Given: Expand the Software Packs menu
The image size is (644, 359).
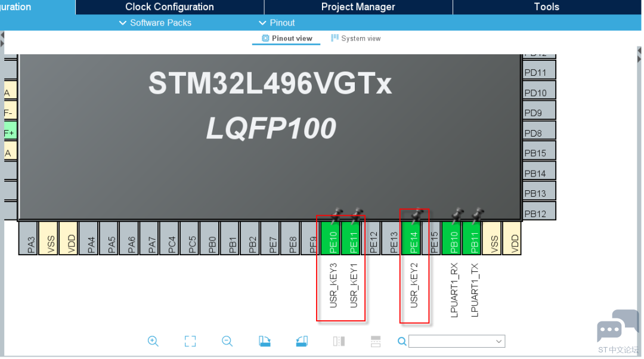Looking at the screenshot, I should [155, 23].
